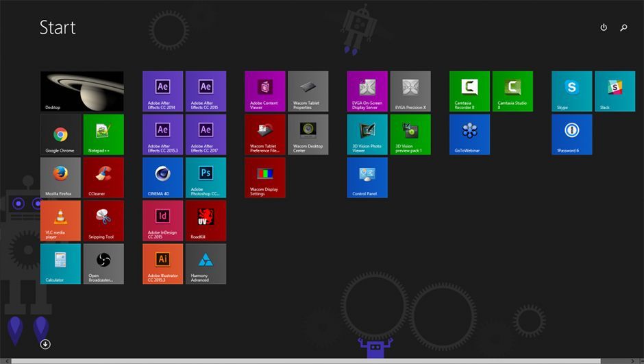
Task: Launch Mozilla Firefox tile
Action: click(x=60, y=178)
